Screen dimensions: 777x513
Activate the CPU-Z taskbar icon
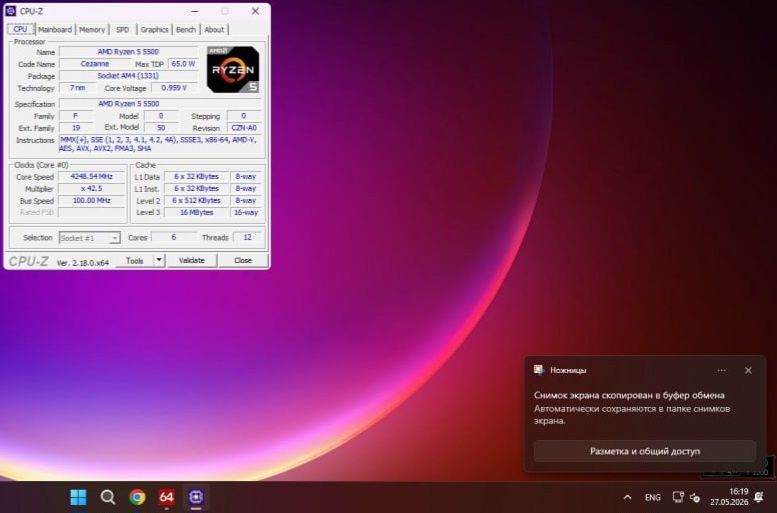tap(196, 497)
